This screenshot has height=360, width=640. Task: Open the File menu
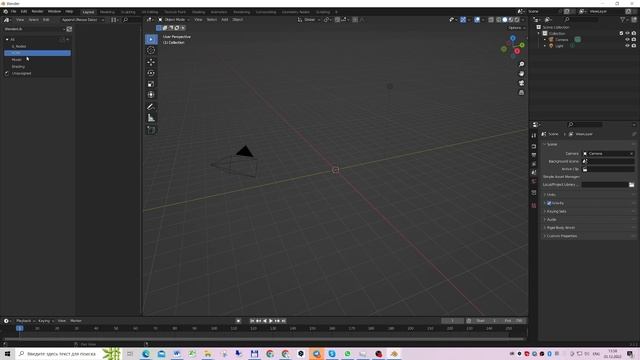pos(13,11)
